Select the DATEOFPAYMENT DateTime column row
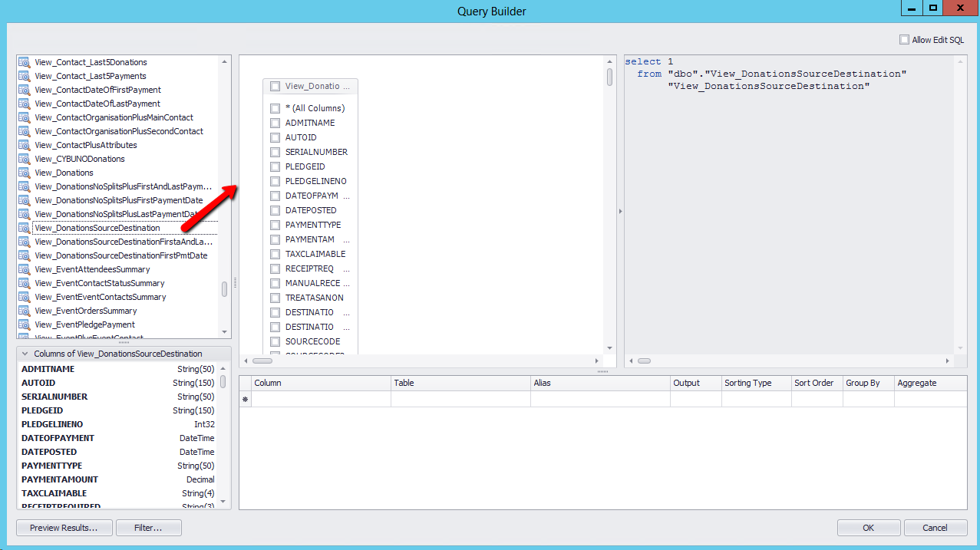The image size is (980, 550). (x=117, y=438)
